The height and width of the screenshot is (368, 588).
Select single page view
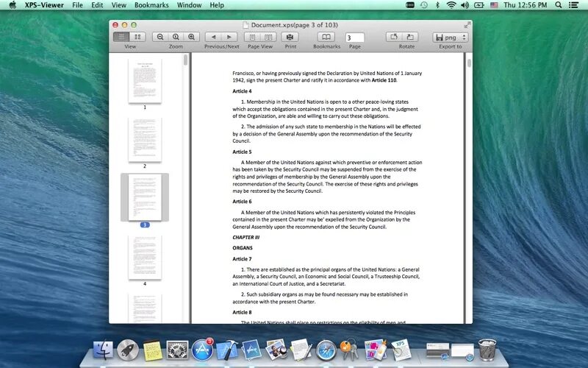click(252, 37)
